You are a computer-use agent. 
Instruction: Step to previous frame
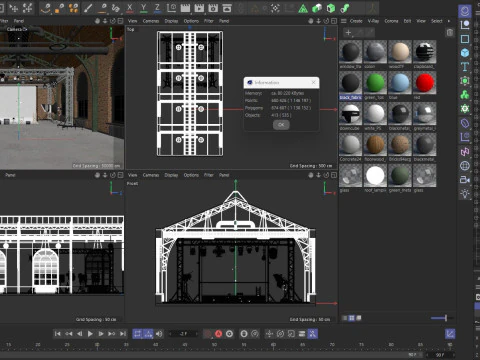pyautogui.click(x=79, y=333)
